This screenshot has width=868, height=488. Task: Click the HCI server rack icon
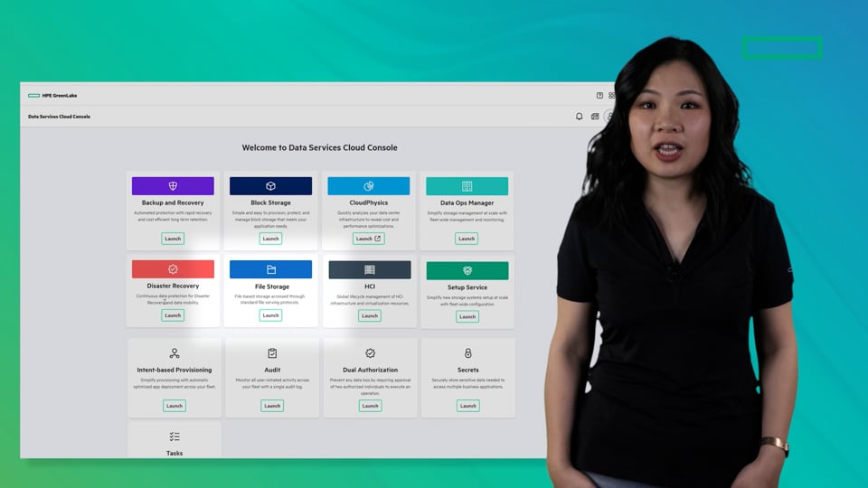point(370,269)
